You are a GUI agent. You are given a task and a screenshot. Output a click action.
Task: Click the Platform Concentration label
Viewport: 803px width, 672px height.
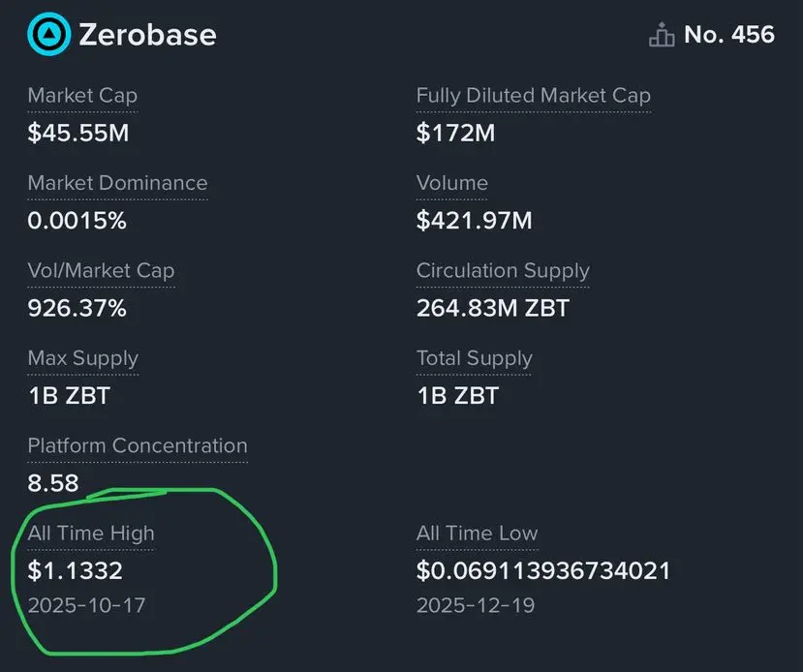point(137,445)
